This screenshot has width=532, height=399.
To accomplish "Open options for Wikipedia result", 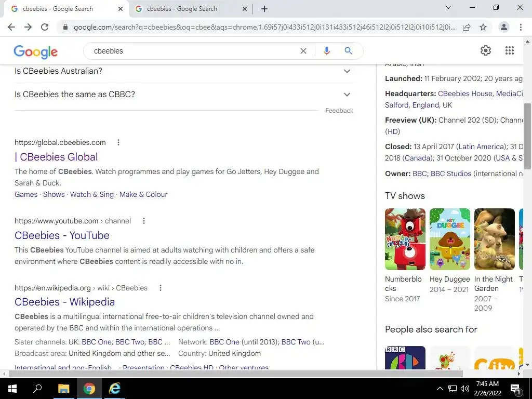I will pyautogui.click(x=160, y=288).
